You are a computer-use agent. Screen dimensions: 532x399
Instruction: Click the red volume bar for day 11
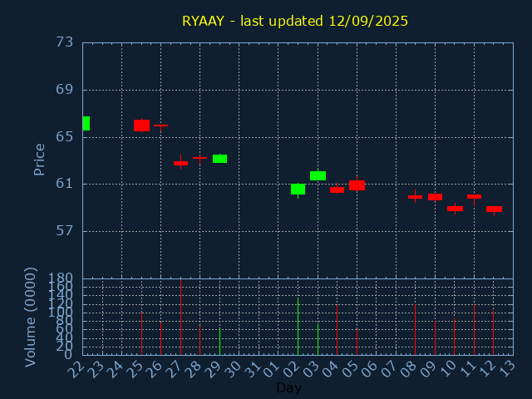click(x=474, y=329)
